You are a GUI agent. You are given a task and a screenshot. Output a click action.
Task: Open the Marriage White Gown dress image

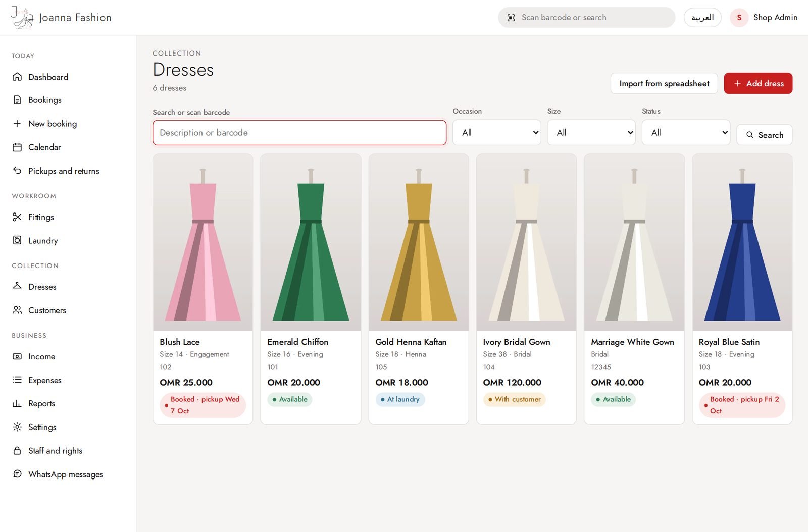coord(634,242)
